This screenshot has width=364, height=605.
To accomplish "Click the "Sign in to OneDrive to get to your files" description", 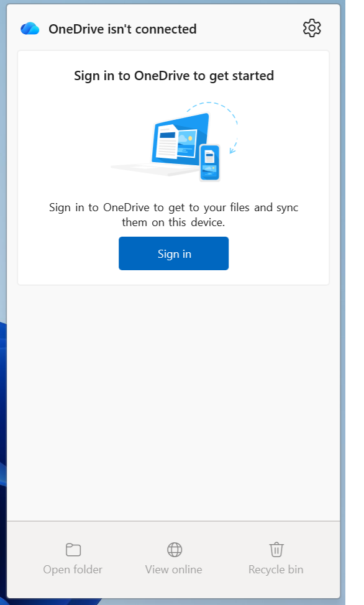I will pos(174,214).
